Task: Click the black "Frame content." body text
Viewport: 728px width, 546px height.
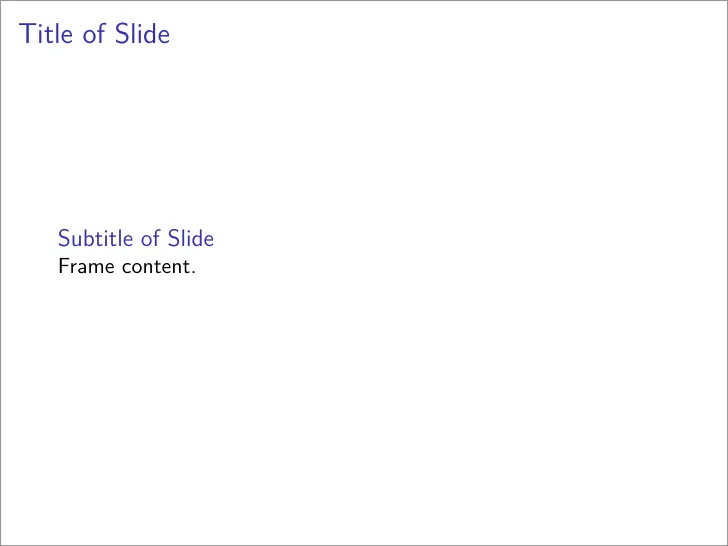Action: (x=127, y=266)
